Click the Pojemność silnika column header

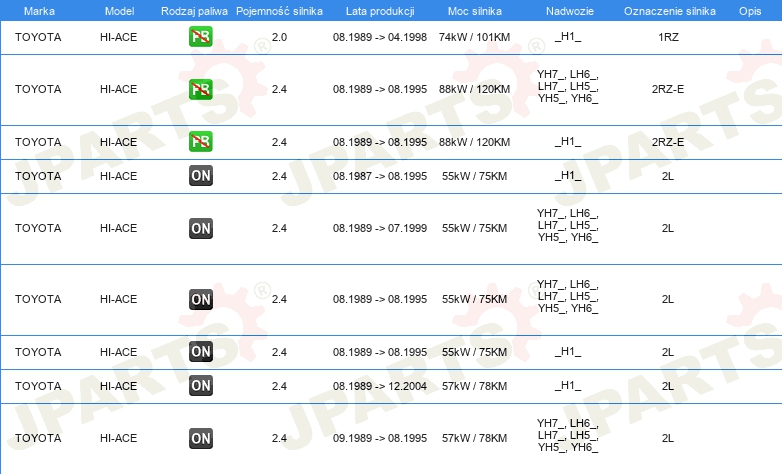click(x=279, y=11)
